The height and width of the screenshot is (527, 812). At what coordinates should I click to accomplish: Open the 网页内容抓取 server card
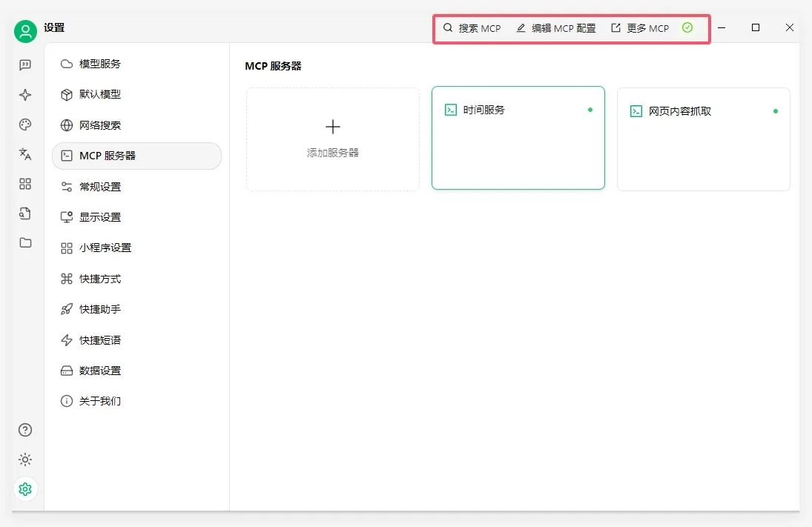coord(703,139)
